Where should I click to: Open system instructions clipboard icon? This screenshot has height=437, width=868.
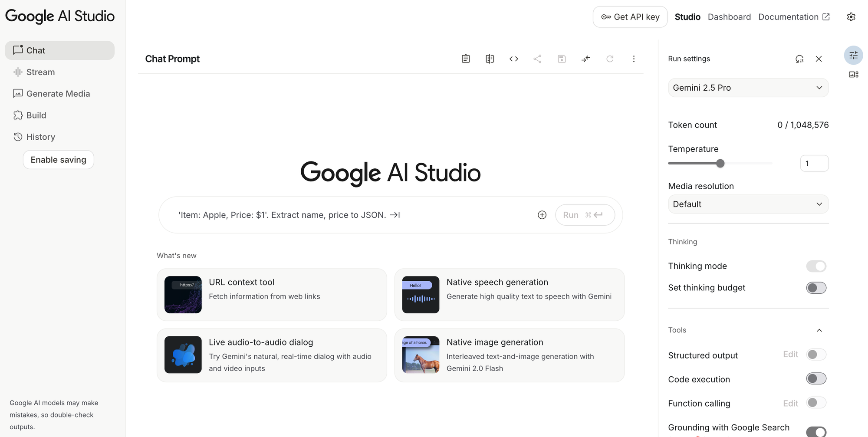(x=466, y=59)
